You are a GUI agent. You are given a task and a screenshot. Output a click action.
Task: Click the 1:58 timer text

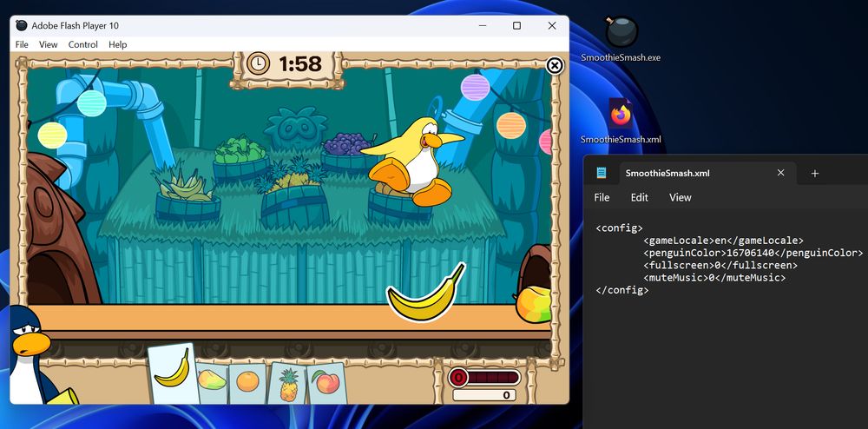[x=300, y=64]
